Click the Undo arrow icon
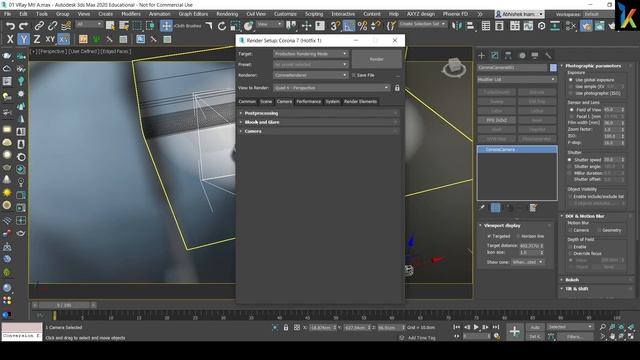 tap(10, 26)
